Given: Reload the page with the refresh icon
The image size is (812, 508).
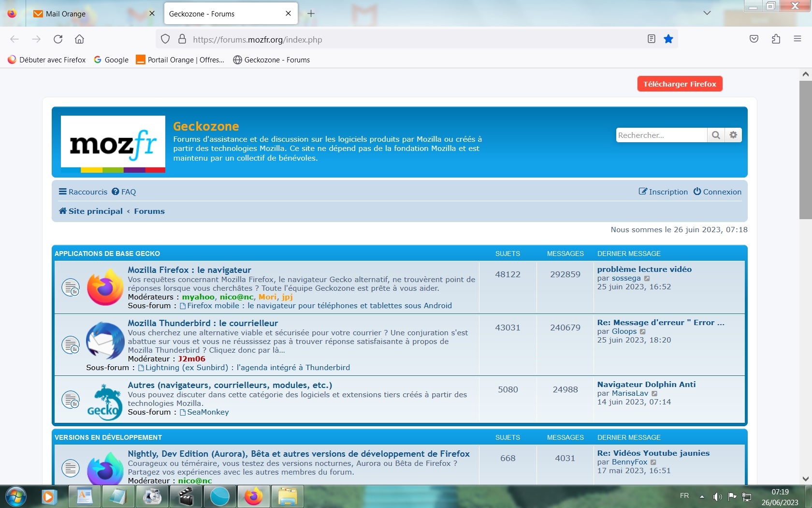Looking at the screenshot, I should pos(58,39).
